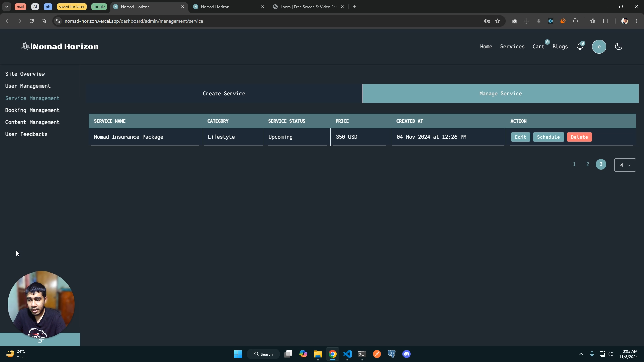Screen dimensions: 644x362
Task: Reload the current page
Action: coord(32,21)
